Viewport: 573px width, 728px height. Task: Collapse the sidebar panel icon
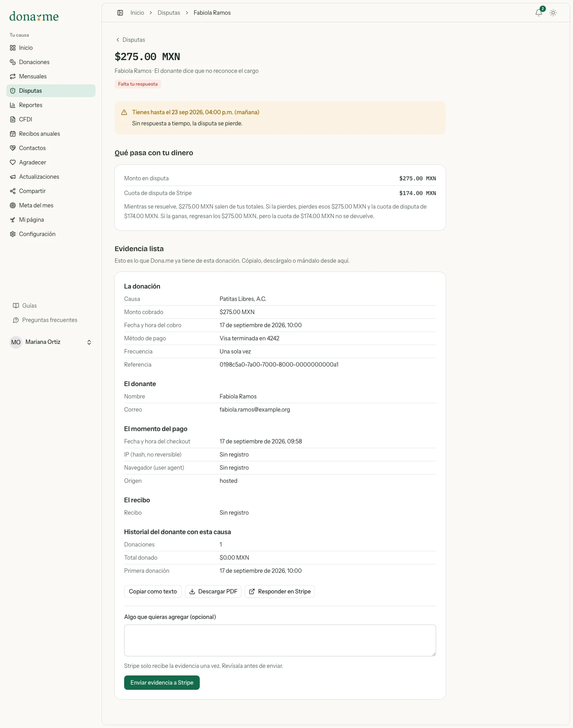click(x=120, y=13)
